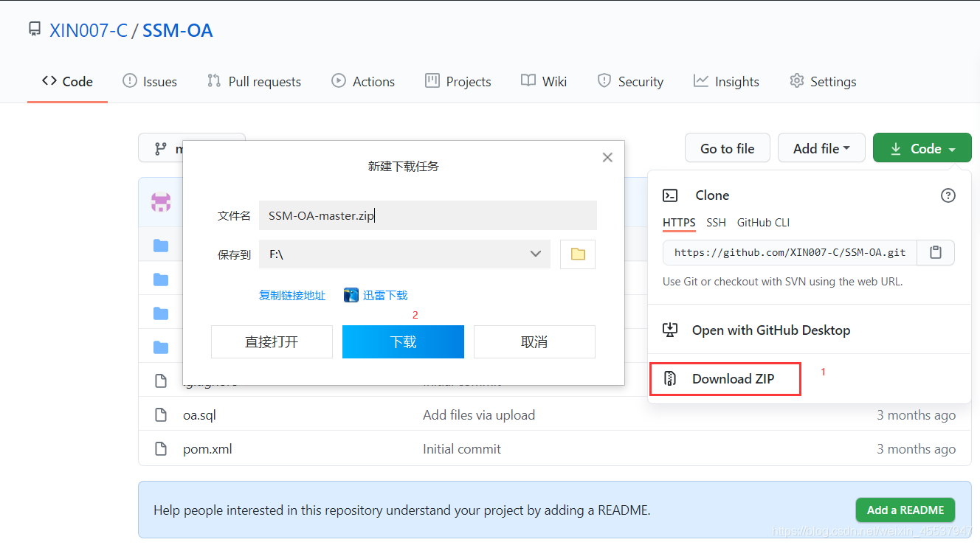The width and height of the screenshot is (980, 545).
Task: Open the Insights tab
Action: tap(726, 81)
